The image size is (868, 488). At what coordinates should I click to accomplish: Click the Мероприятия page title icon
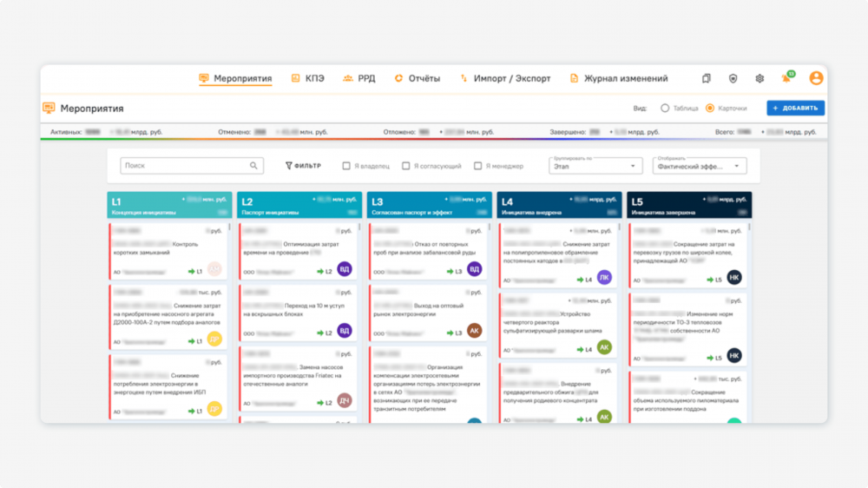49,108
